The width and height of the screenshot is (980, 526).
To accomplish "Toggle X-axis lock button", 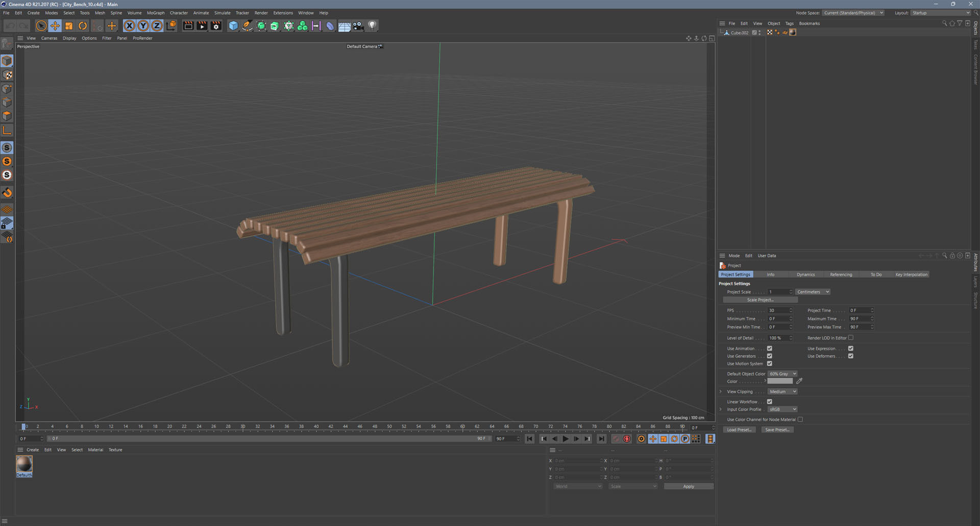I will pyautogui.click(x=130, y=26).
